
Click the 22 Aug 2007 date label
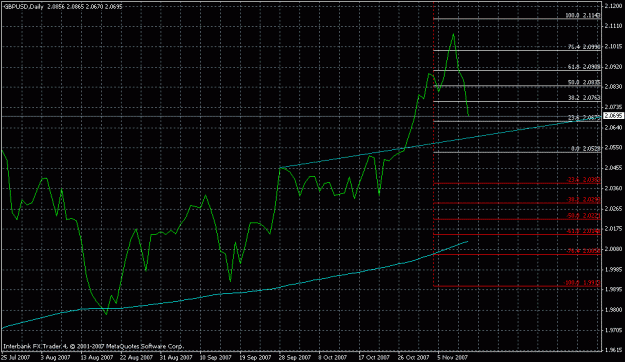pyautogui.click(x=137, y=357)
